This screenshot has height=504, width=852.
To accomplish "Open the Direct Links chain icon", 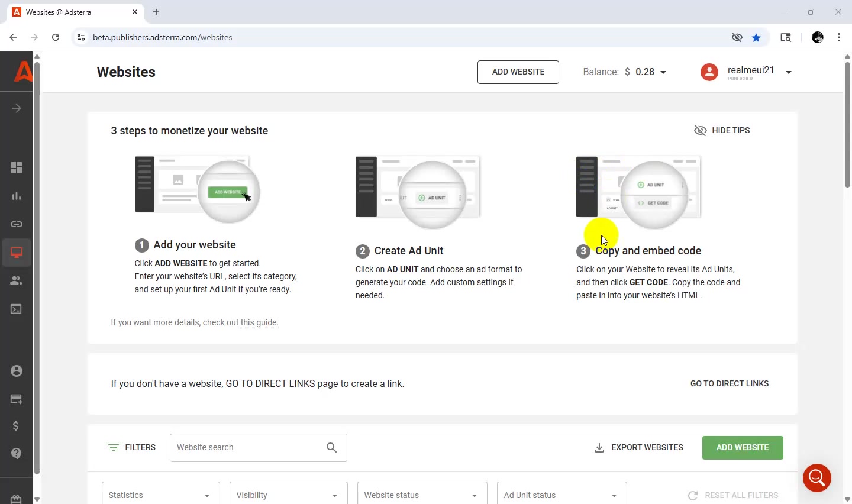I will (17, 224).
